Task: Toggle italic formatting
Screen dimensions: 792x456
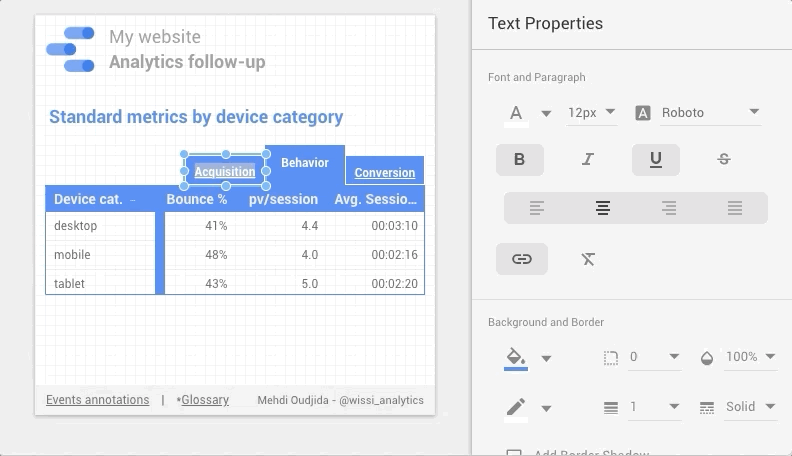Action: [587, 160]
